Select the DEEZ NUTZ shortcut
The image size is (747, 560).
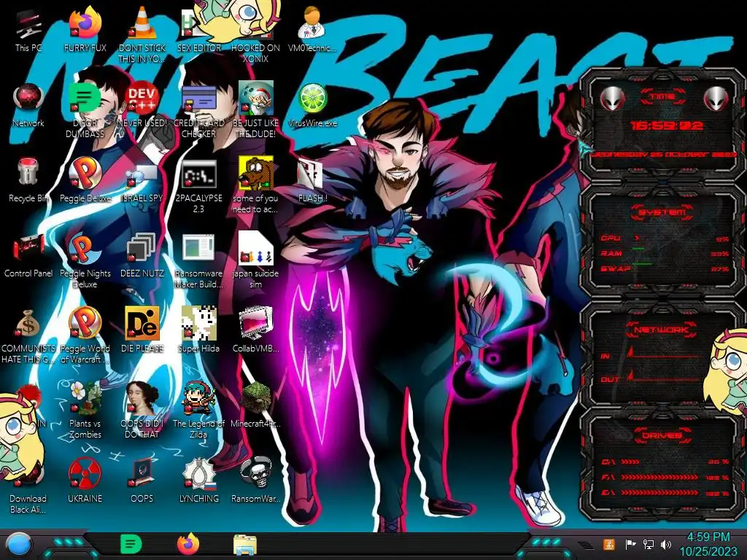tap(142, 256)
